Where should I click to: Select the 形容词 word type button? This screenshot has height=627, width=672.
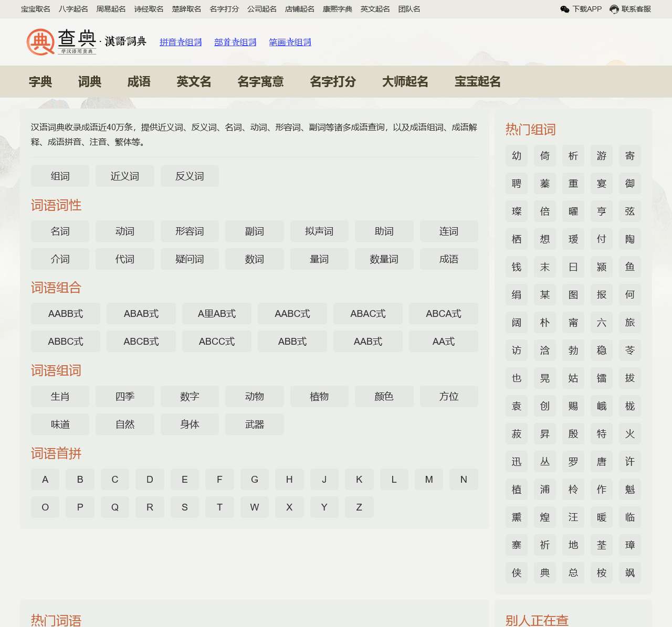coord(190,231)
